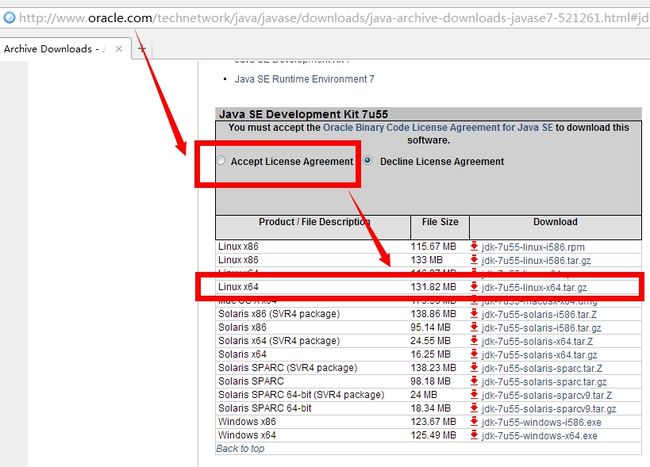Viewport: 650px width, 467px height.
Task: Click the Solaris SPARC 64-bit row label
Action: (265, 408)
